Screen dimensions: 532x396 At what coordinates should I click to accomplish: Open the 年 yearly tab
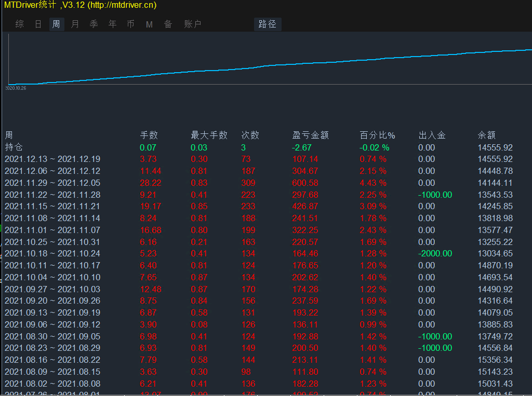pos(113,24)
